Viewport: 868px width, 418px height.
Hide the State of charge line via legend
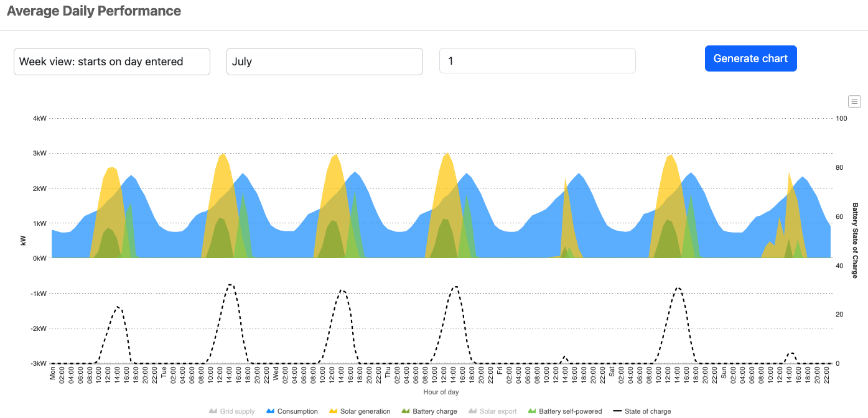pos(642,411)
